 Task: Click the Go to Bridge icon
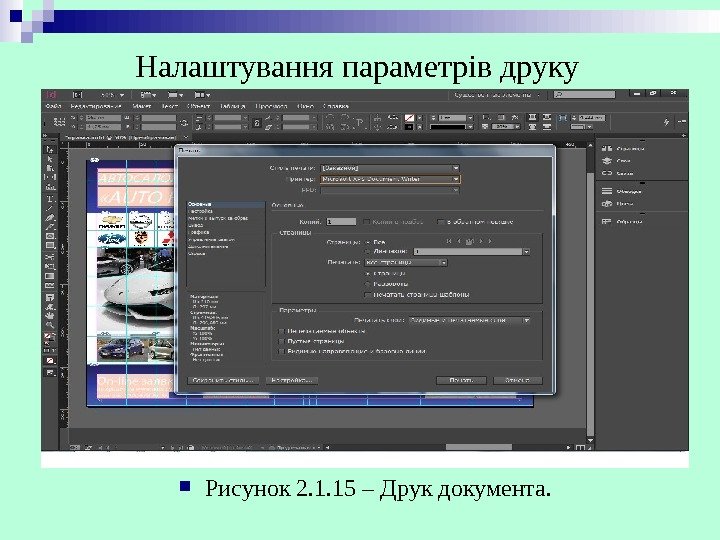(78, 95)
